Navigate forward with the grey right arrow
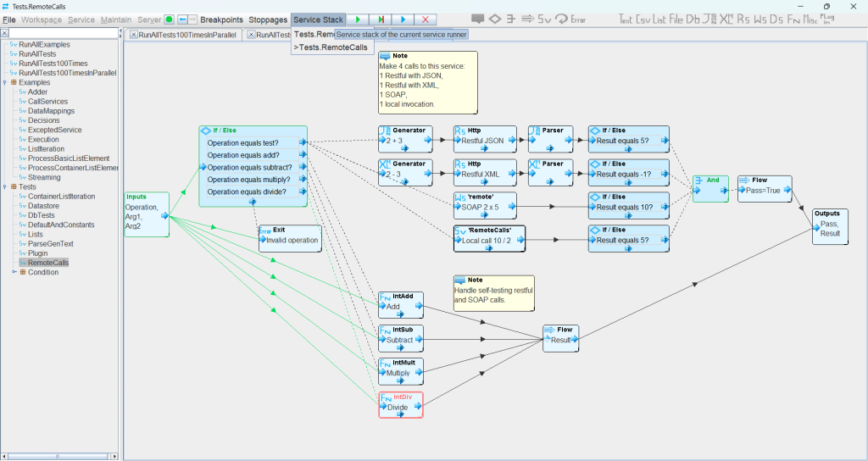This screenshot has width=868, height=461. coord(192,19)
